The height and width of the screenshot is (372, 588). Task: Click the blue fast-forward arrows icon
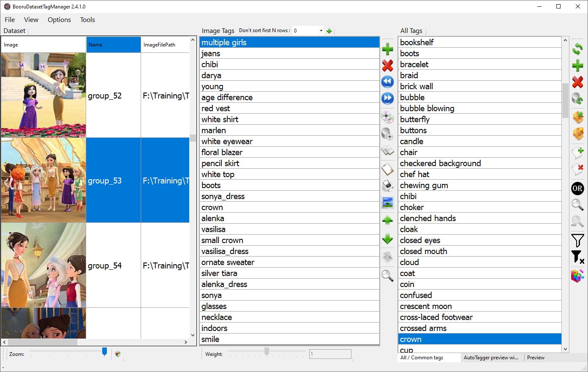pyautogui.click(x=387, y=98)
